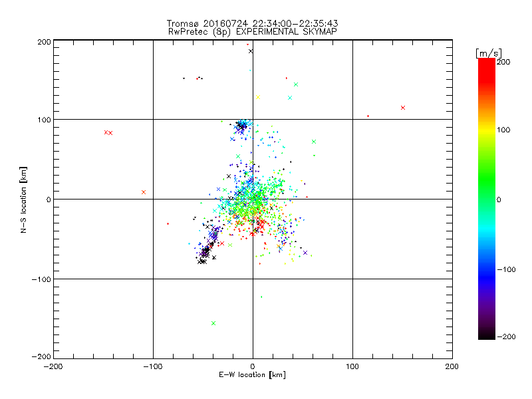Click the "200" label on the color bar
The image size is (532, 399).
tap(503, 62)
